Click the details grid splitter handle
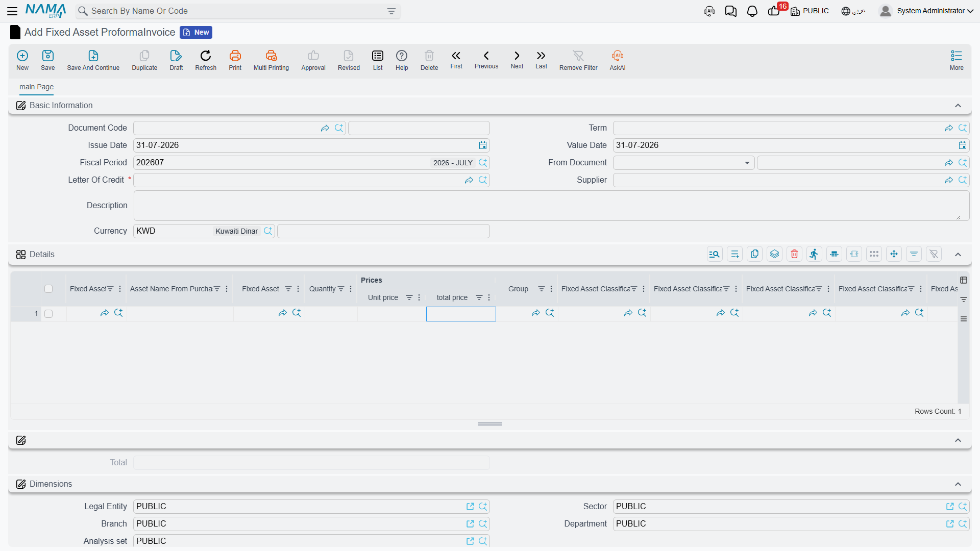 (x=490, y=424)
